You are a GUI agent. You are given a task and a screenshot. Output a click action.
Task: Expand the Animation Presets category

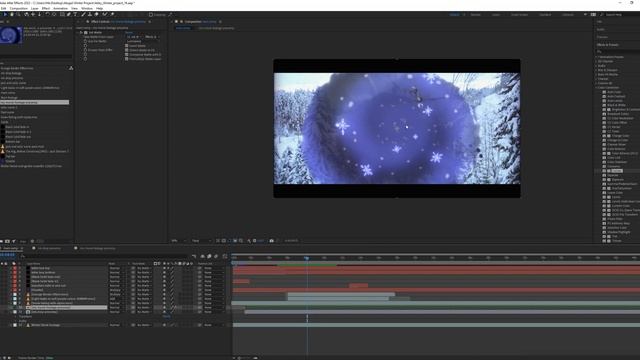597,57
